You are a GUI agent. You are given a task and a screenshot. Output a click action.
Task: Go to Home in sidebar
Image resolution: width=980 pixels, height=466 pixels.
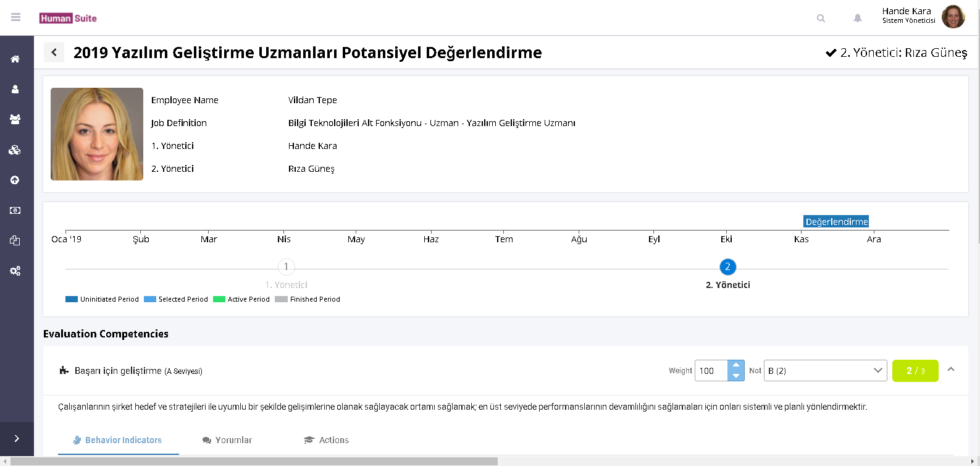click(x=15, y=59)
